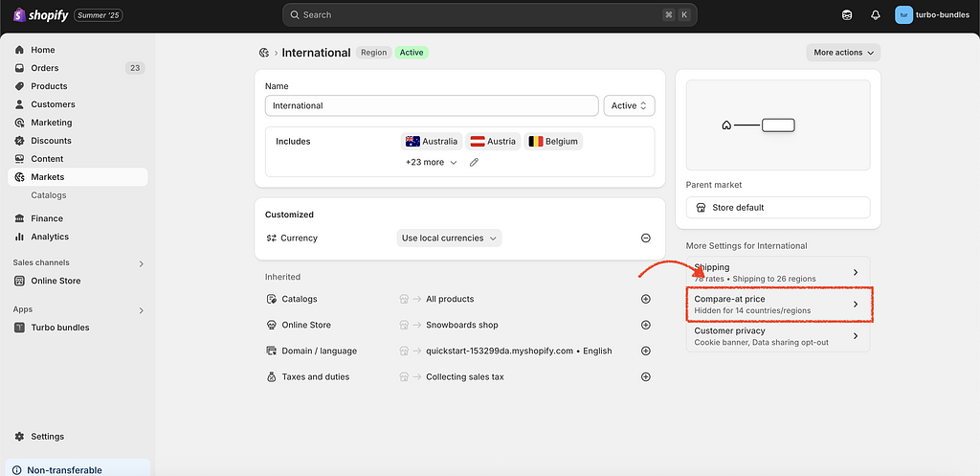Open the notifications bell

click(875, 15)
